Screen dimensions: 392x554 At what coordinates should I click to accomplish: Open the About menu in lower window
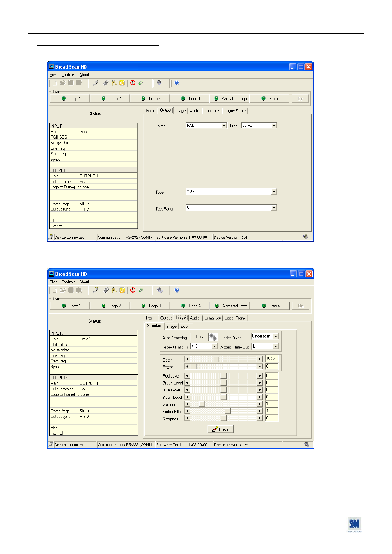pyautogui.click(x=84, y=282)
